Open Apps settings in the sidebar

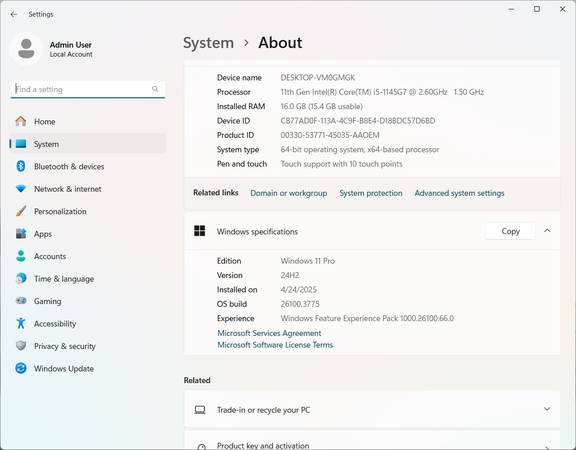pos(87,234)
